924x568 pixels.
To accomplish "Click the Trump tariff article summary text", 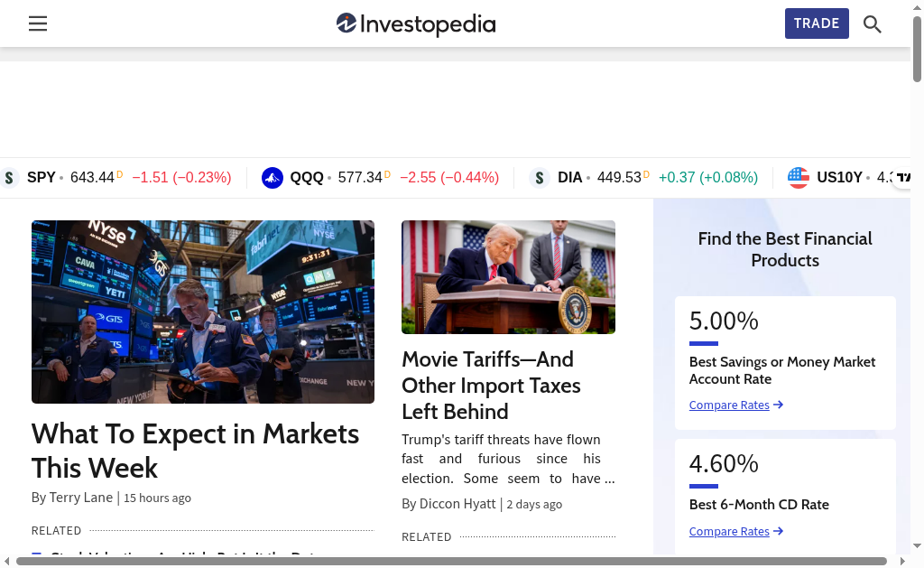I will [509, 459].
